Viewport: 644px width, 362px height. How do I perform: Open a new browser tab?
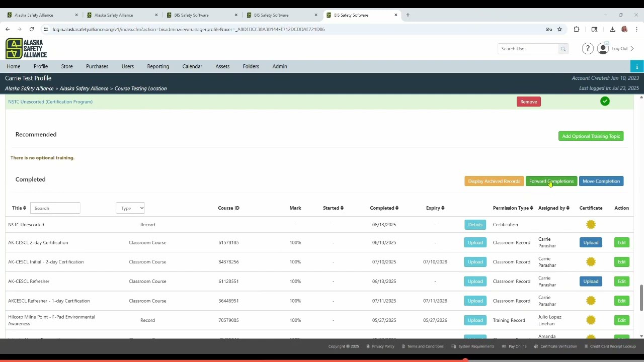(x=408, y=15)
